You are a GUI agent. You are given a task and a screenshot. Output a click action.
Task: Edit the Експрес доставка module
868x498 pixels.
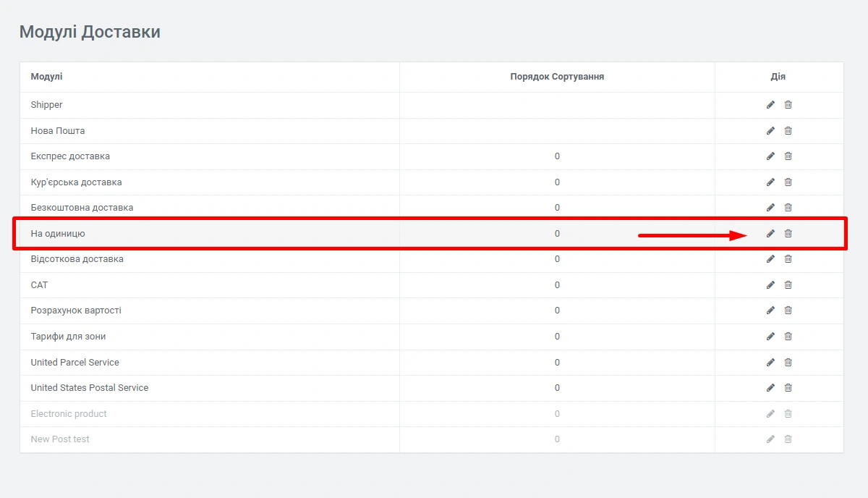click(770, 156)
